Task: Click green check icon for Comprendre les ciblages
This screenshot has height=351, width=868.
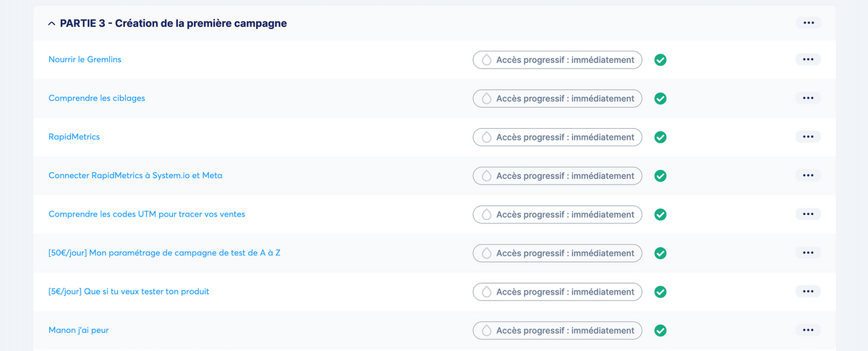Action: [x=660, y=98]
